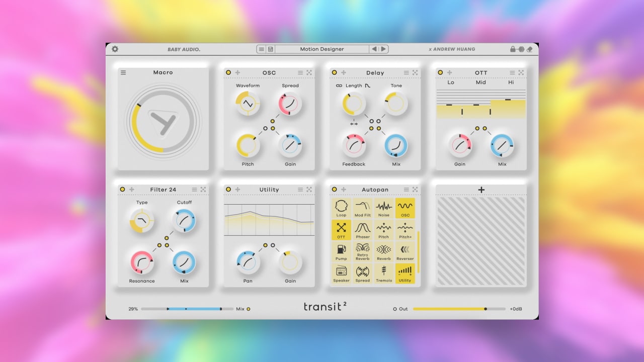
Task: Toggle the Mix link dot at bottom
Action: click(249, 309)
